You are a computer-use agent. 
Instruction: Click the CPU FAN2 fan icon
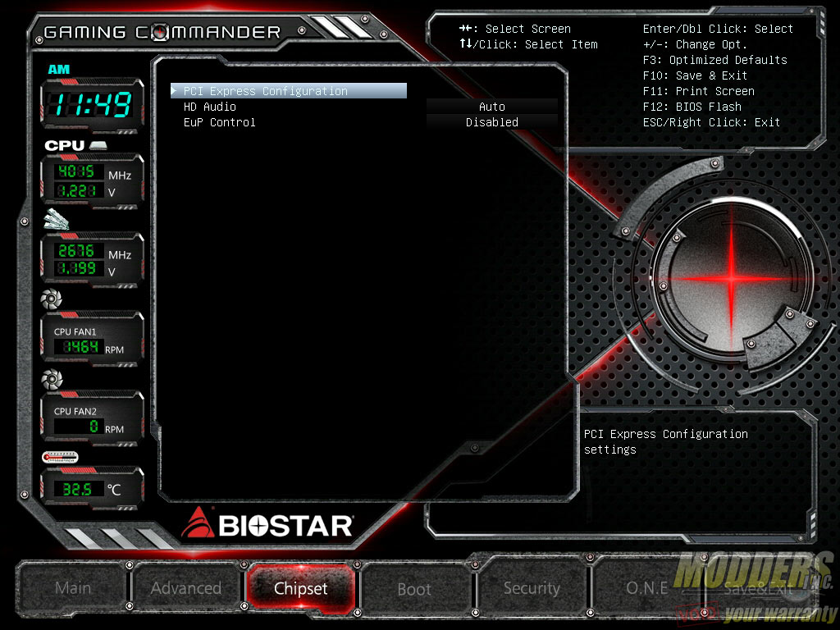tap(52, 379)
